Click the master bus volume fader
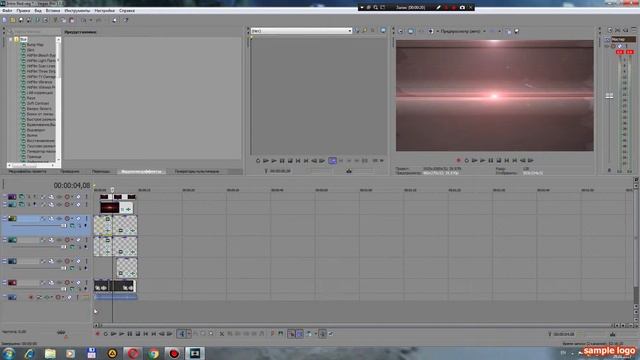 click(609, 96)
